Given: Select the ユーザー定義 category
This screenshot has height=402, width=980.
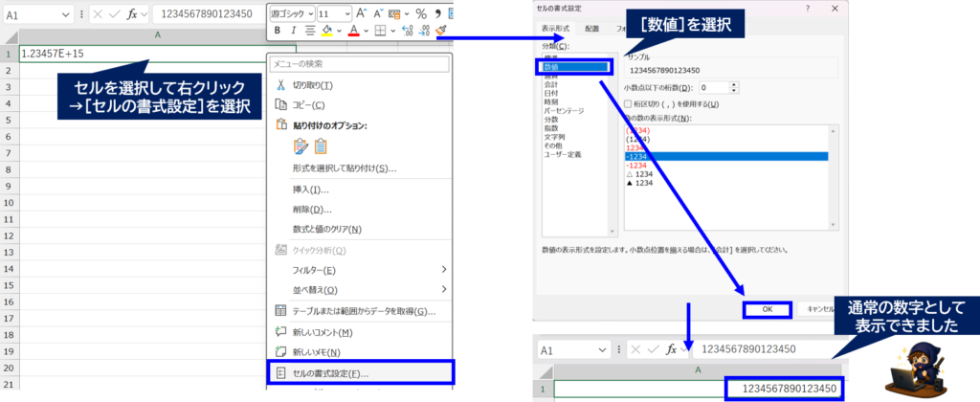Looking at the screenshot, I should [563, 154].
